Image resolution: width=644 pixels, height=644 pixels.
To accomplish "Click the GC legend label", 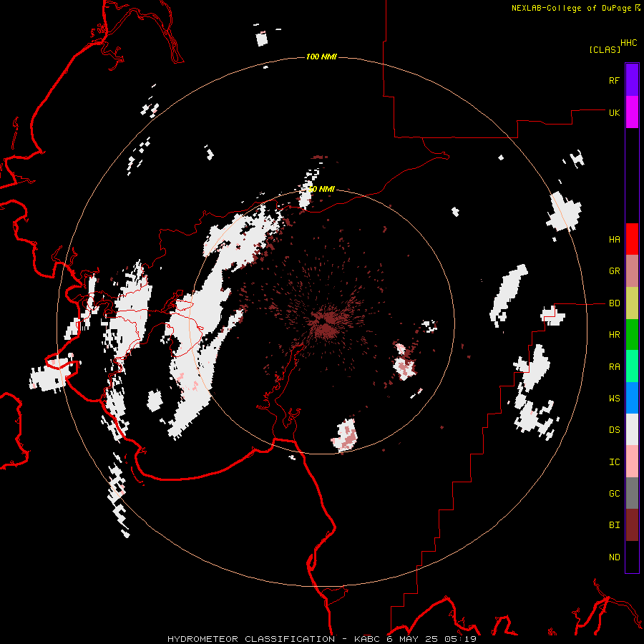I will [614, 494].
